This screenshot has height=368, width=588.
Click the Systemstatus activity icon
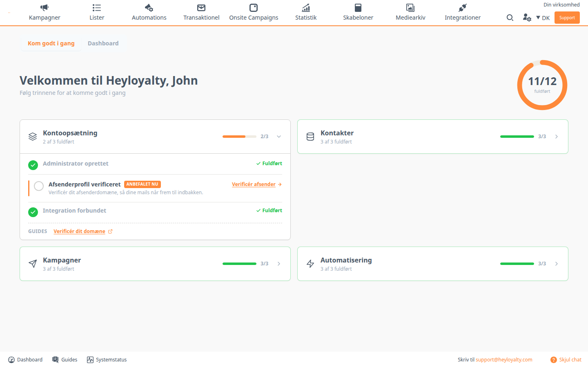pyautogui.click(x=90, y=360)
